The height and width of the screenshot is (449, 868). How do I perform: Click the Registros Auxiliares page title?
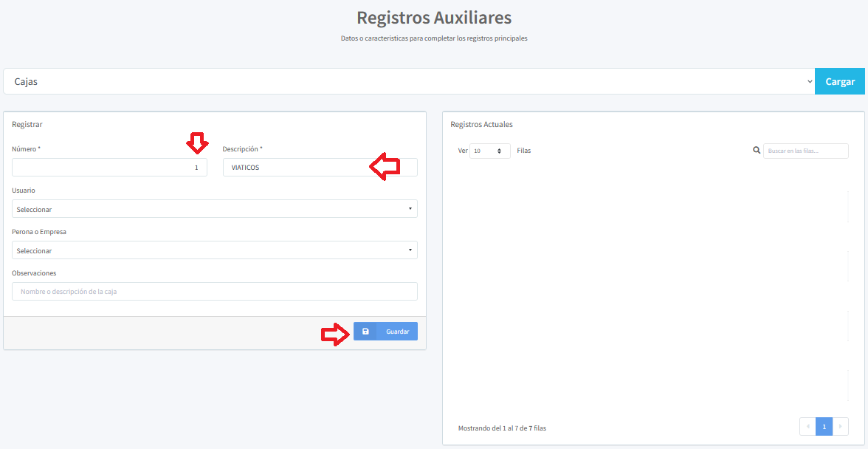[433, 17]
